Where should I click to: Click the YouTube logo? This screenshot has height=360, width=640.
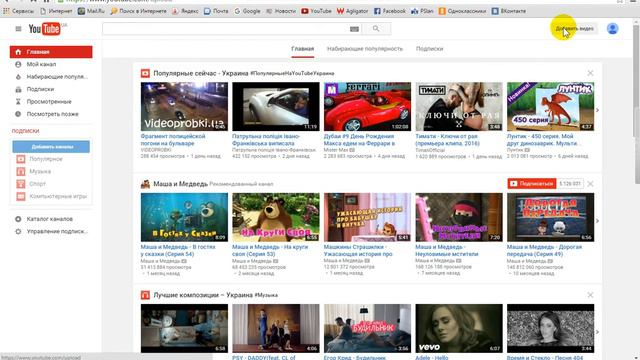point(45,29)
